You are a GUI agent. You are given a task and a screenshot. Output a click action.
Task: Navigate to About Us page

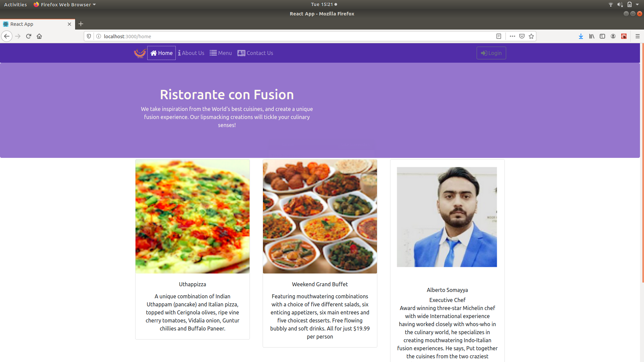[x=191, y=53]
